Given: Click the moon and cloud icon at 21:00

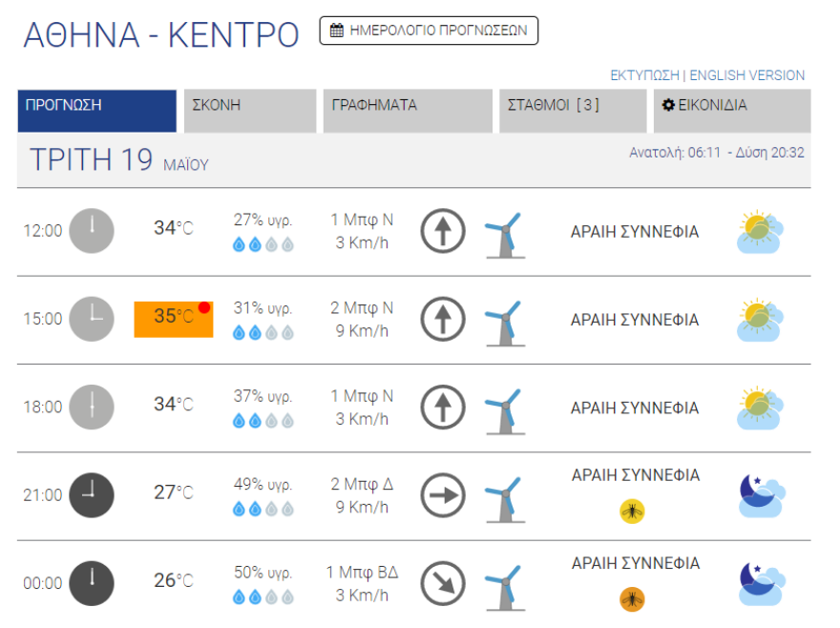Looking at the screenshot, I should 762,495.
